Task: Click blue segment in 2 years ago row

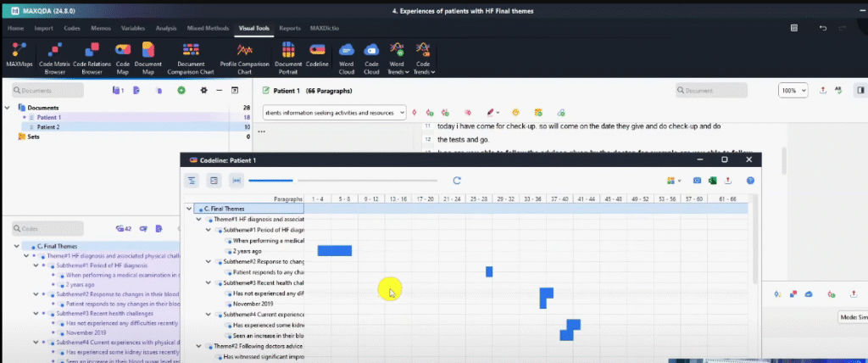Action: 334,250
